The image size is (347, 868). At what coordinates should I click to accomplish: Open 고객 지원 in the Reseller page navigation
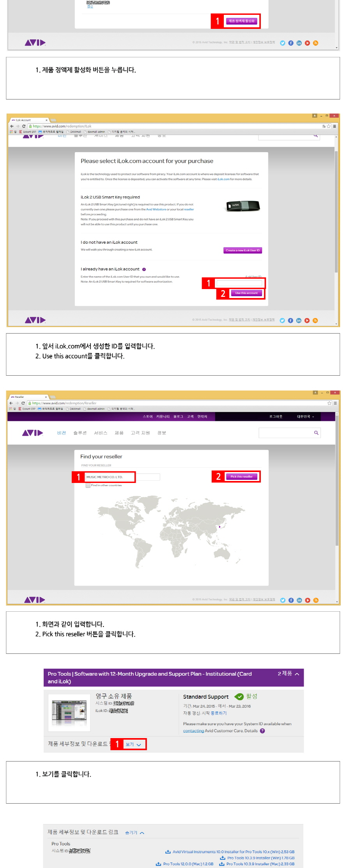pyautogui.click(x=140, y=433)
